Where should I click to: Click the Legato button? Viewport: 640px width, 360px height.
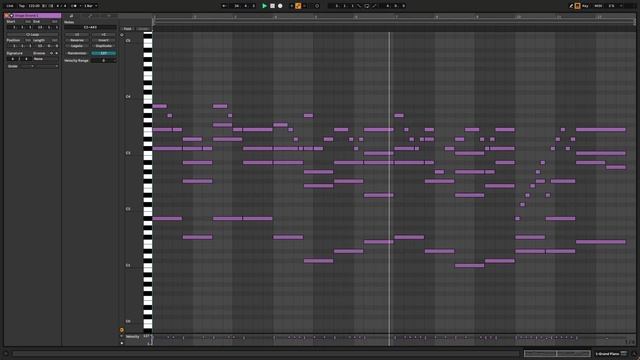(x=77, y=46)
